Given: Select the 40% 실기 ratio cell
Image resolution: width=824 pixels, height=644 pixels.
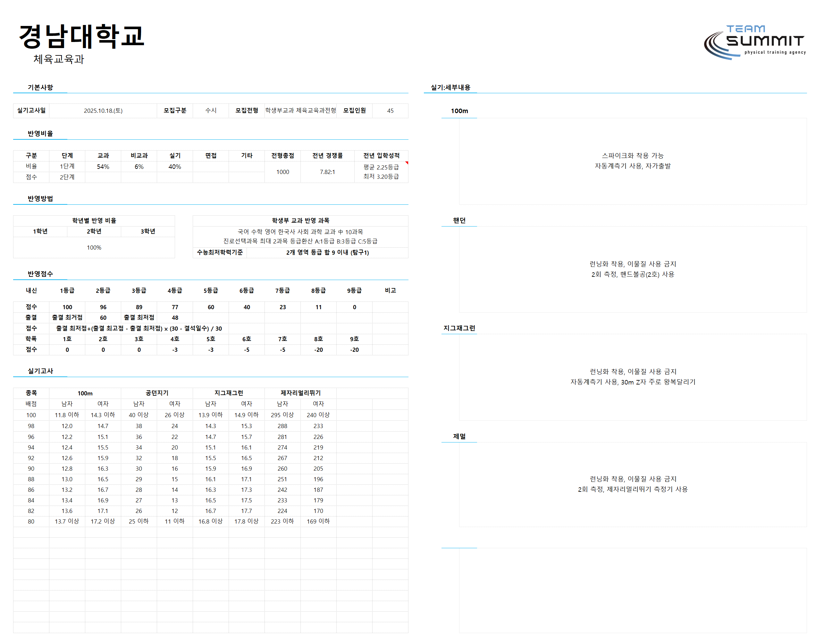Looking at the screenshot, I should point(175,167).
